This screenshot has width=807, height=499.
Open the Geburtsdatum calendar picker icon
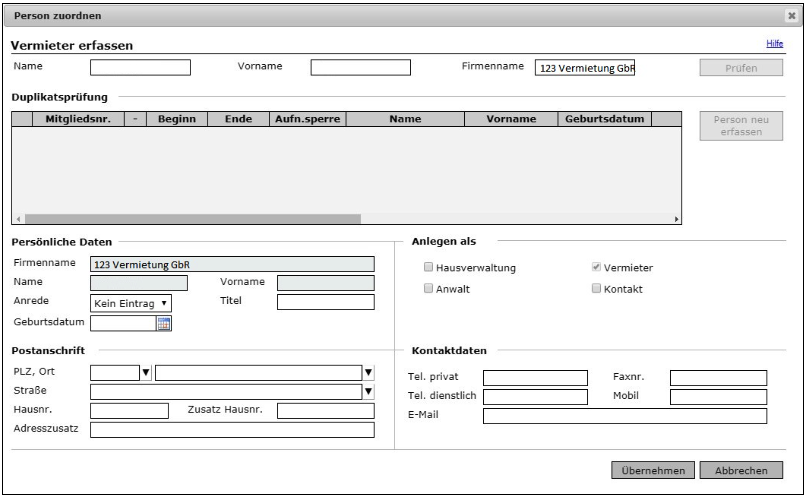(x=165, y=322)
